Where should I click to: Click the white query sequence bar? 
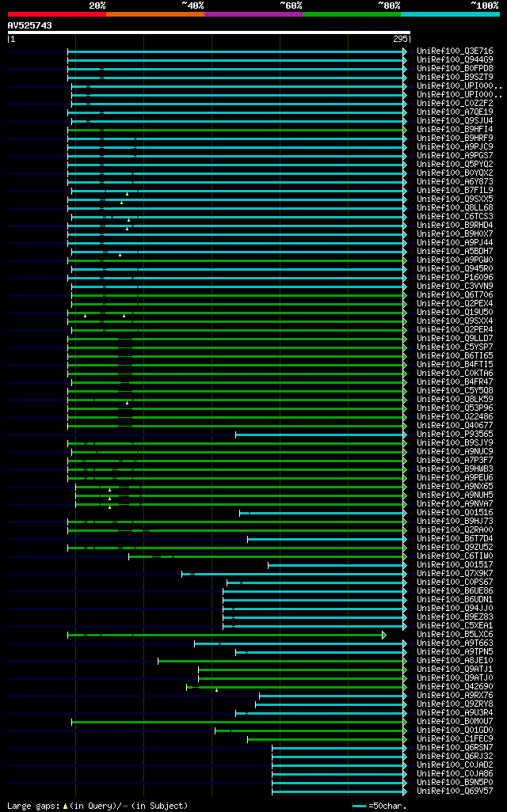click(x=209, y=32)
